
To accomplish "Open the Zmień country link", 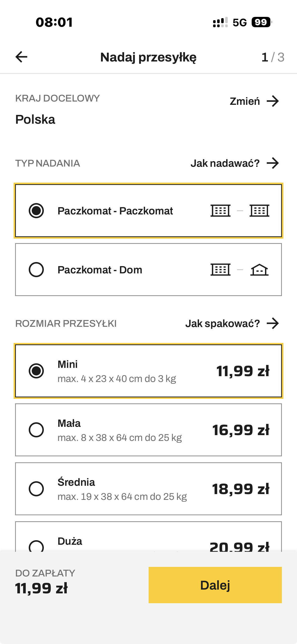I will pyautogui.click(x=245, y=101).
